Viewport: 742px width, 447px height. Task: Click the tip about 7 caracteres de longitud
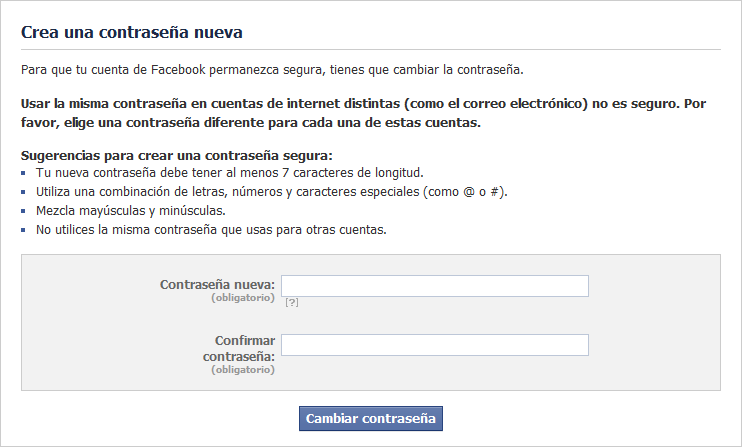(x=230, y=173)
